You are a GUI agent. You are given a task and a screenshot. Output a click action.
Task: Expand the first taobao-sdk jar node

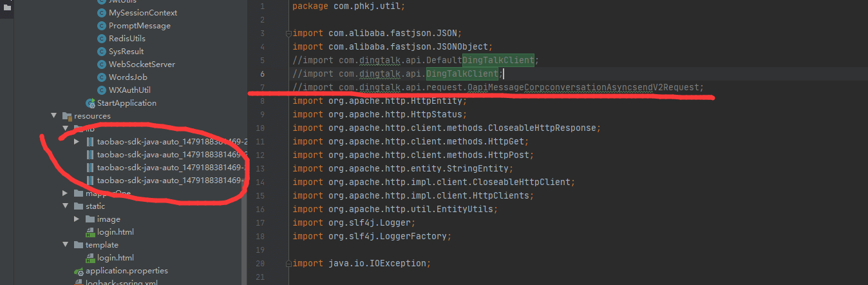pos(77,142)
